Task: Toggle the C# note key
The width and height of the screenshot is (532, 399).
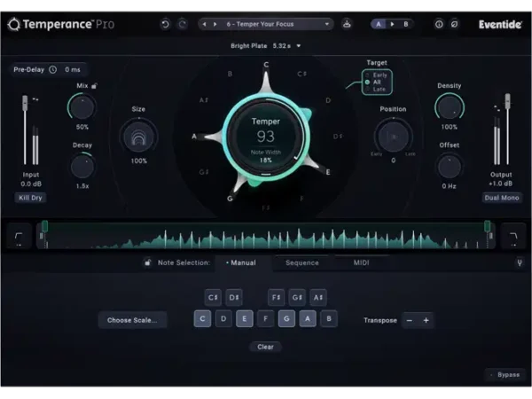Action: coord(213,298)
